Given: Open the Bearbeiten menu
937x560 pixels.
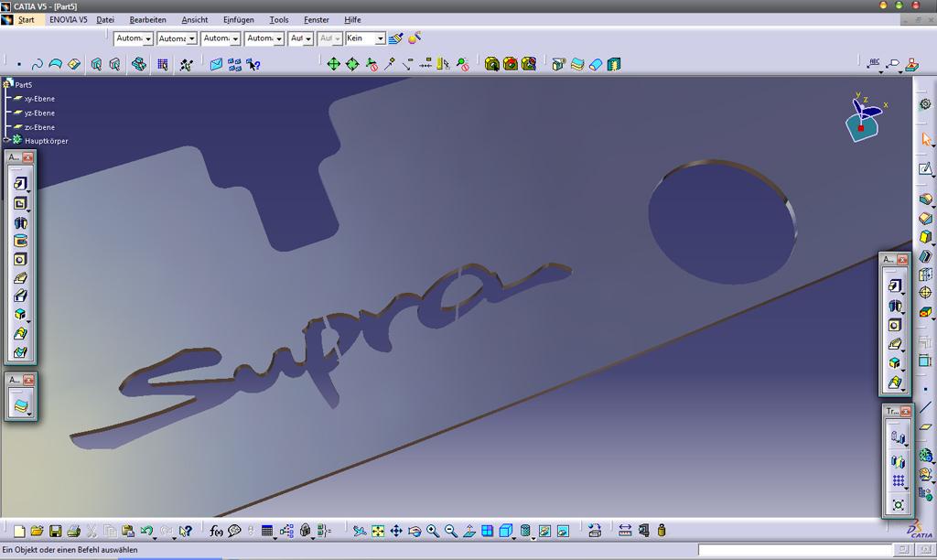Looking at the screenshot, I should [x=147, y=20].
